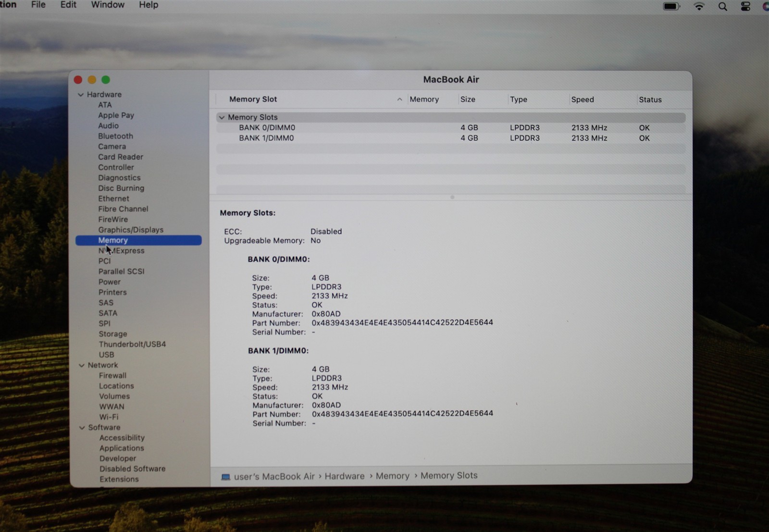Select Parallel SCSI in the sidebar

point(121,272)
